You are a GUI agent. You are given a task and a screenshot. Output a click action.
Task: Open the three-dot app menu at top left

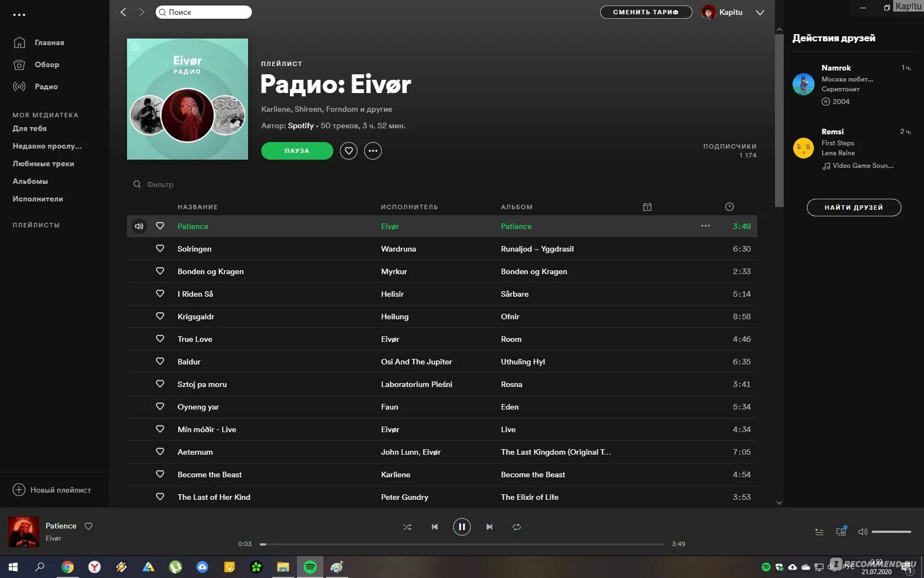[x=19, y=15]
